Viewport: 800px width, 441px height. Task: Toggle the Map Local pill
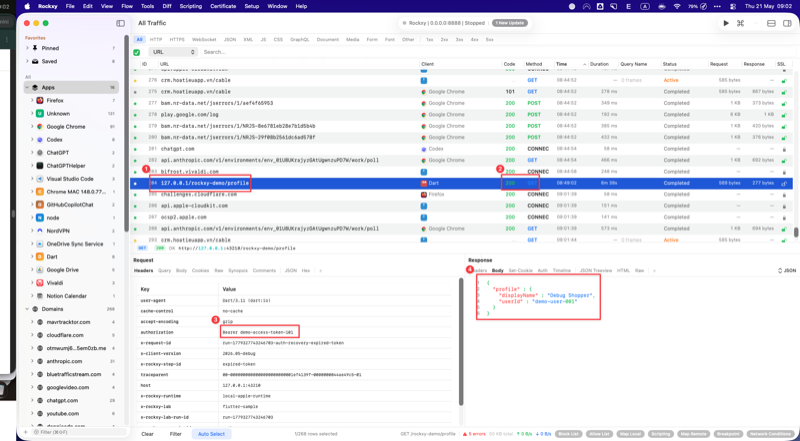click(x=631, y=434)
